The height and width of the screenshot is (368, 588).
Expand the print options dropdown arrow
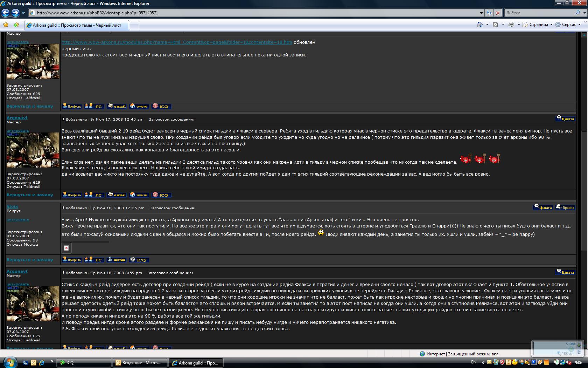tap(518, 25)
